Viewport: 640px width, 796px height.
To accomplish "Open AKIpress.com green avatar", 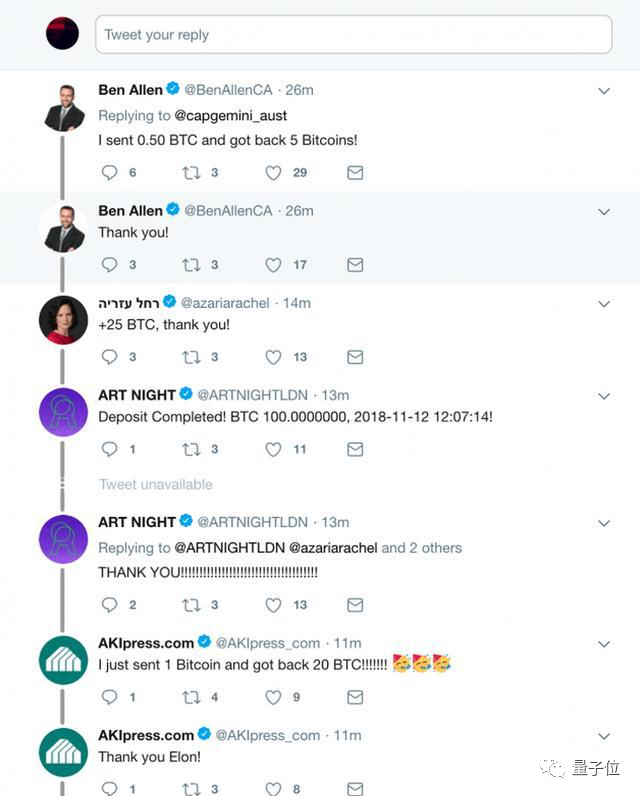I will 64,660.
